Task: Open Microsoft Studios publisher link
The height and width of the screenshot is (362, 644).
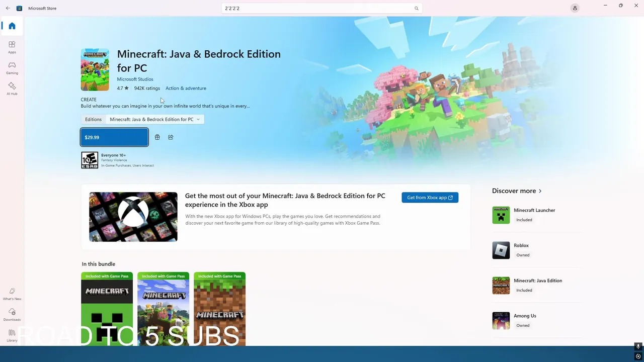Action: [135, 79]
